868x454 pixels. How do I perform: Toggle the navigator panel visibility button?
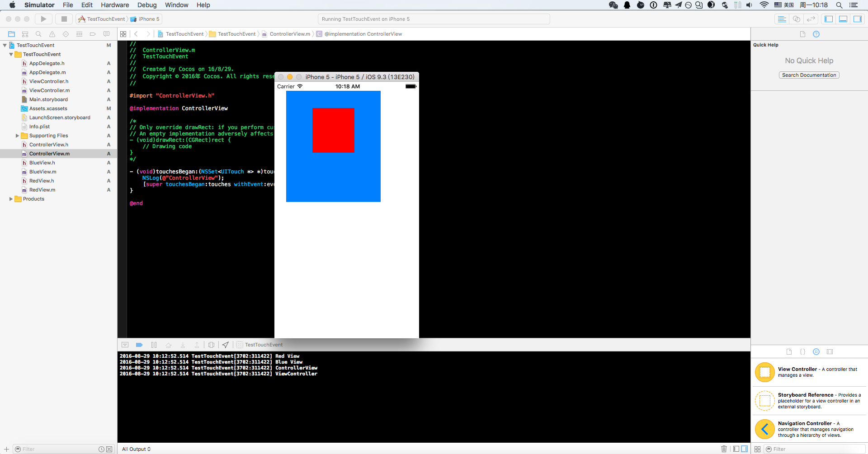click(829, 19)
